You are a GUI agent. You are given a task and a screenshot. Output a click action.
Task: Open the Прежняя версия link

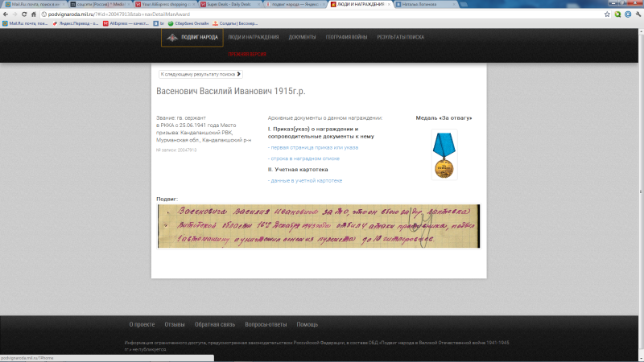point(246,55)
